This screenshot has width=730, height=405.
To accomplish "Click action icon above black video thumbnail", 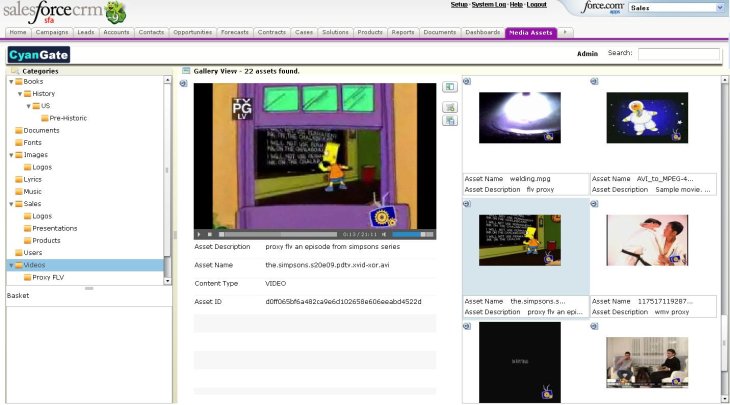I will point(467,326).
